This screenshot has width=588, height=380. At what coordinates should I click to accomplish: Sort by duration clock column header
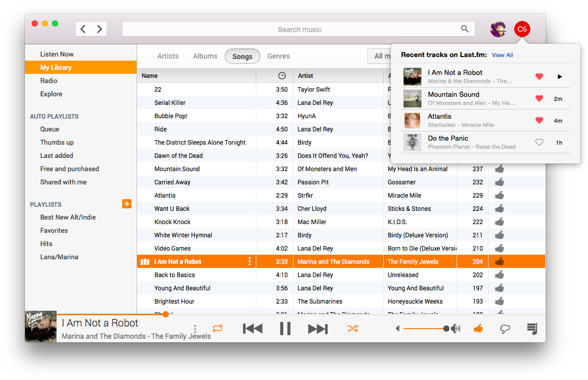(x=282, y=76)
